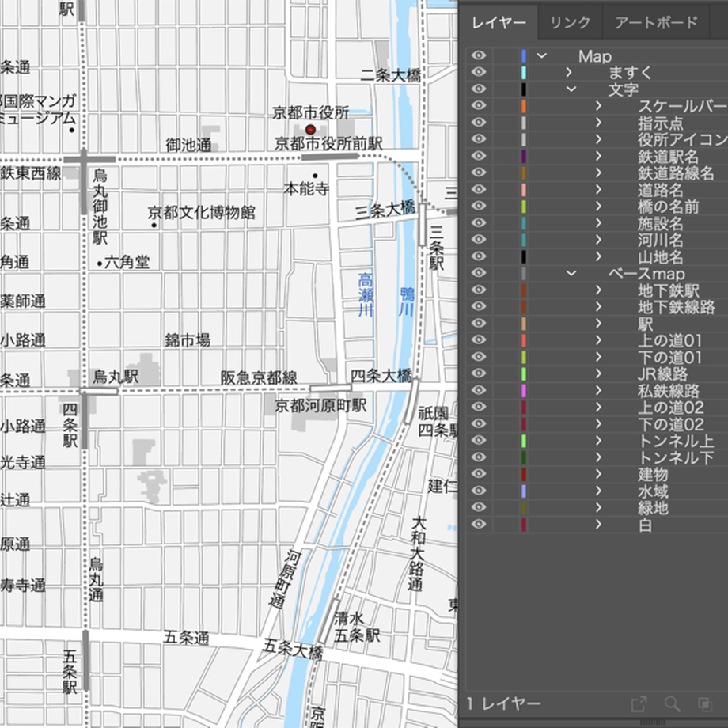
Task: Select the 道路名 layer name
Action: (x=660, y=189)
